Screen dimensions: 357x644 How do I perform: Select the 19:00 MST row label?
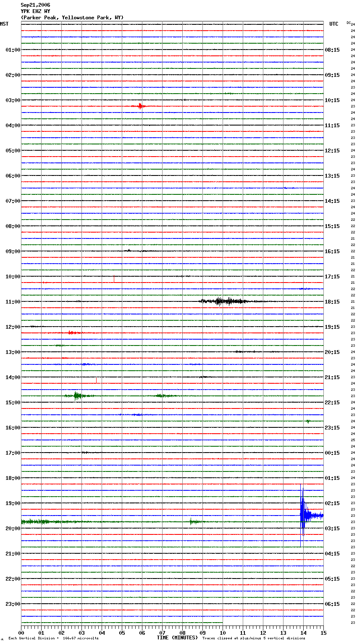click(13, 503)
